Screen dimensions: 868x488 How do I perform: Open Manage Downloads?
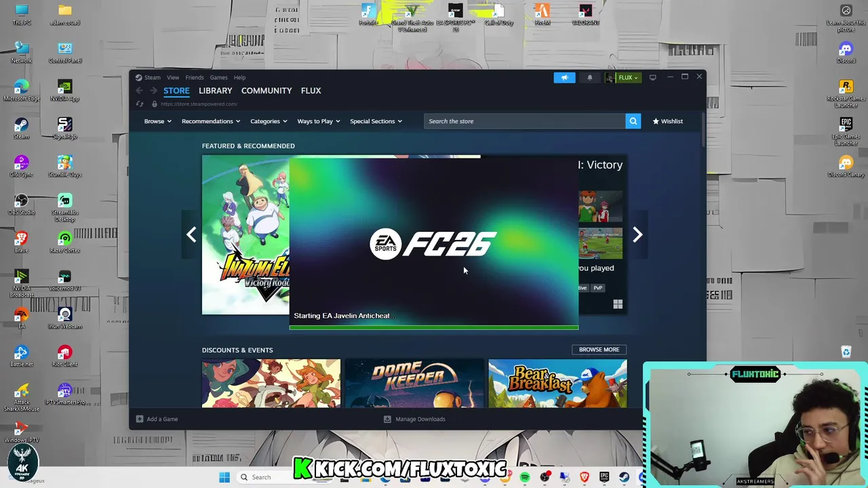pos(414,419)
